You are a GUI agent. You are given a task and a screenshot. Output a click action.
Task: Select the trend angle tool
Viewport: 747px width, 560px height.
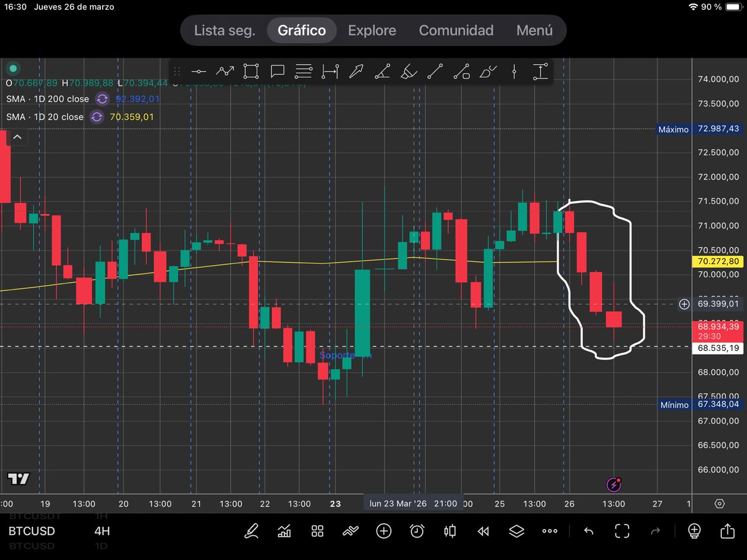click(382, 72)
